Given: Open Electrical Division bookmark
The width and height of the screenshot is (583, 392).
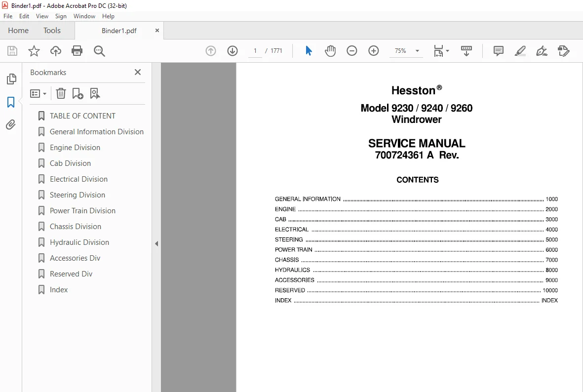Looking at the screenshot, I should pyautogui.click(x=79, y=179).
